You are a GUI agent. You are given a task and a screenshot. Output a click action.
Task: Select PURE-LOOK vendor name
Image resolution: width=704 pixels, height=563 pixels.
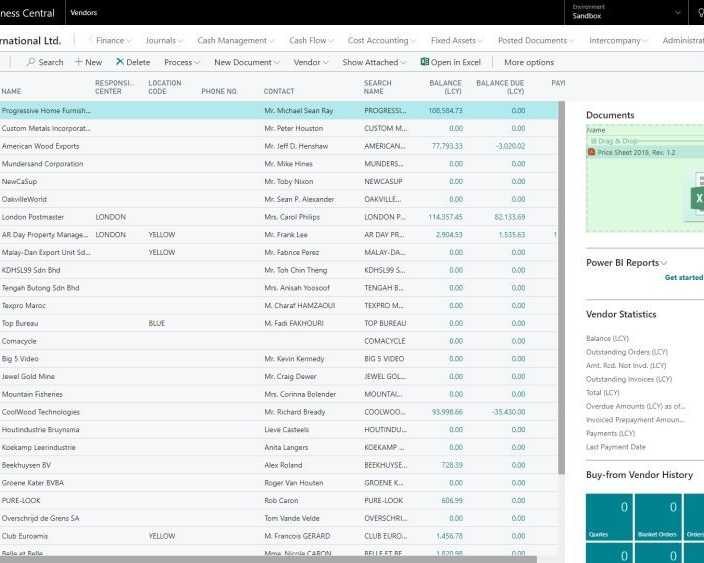coord(21,501)
